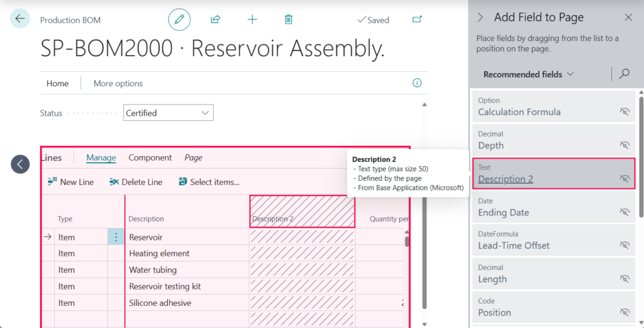The image size is (644, 328).
Task: Click the back arrow button
Action: (20, 19)
